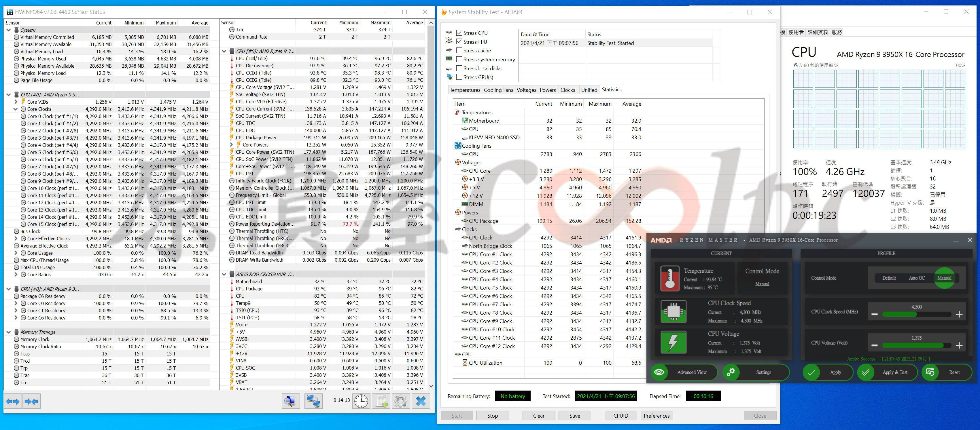Click Ryzen Master Reset icon
980x430 pixels.
(930, 372)
